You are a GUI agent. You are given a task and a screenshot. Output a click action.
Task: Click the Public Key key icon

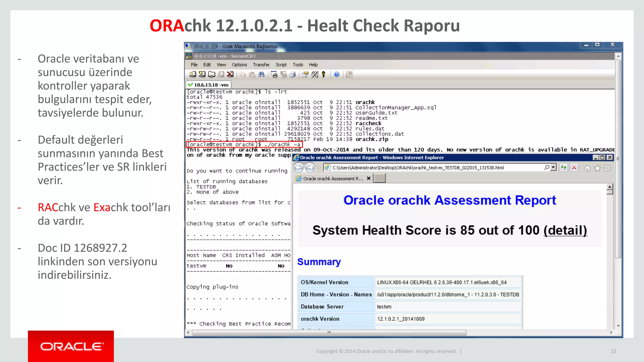coord(324,74)
